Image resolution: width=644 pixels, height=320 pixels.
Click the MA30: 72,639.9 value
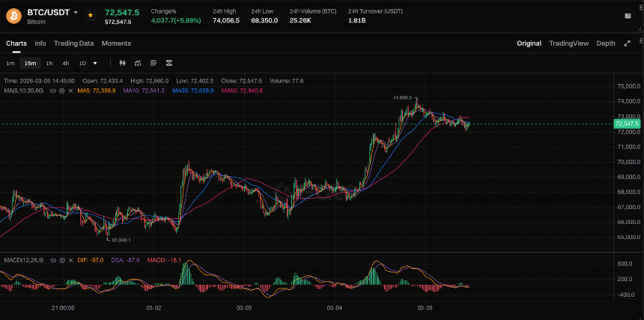coord(193,91)
